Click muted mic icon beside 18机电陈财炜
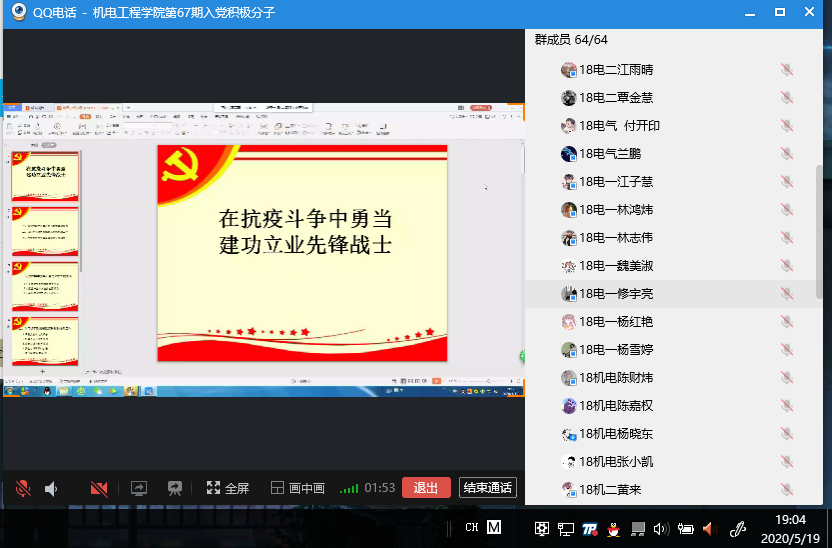This screenshot has height=548, width=832. [x=787, y=378]
